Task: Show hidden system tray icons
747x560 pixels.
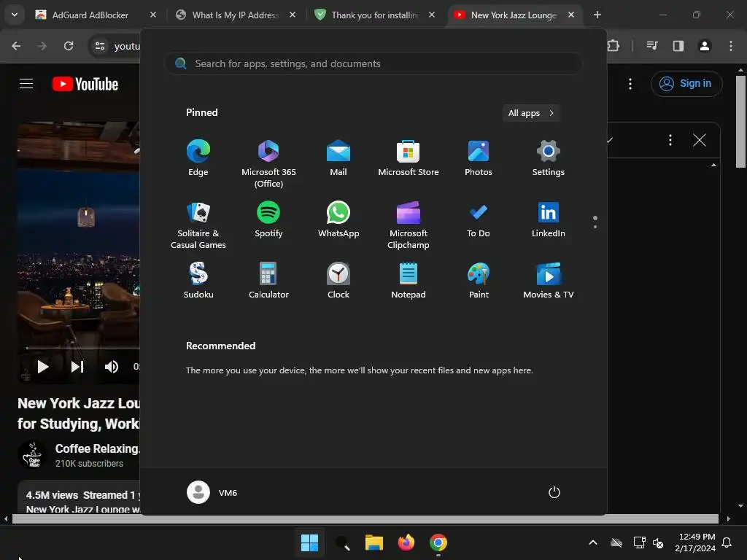Action: (593, 542)
